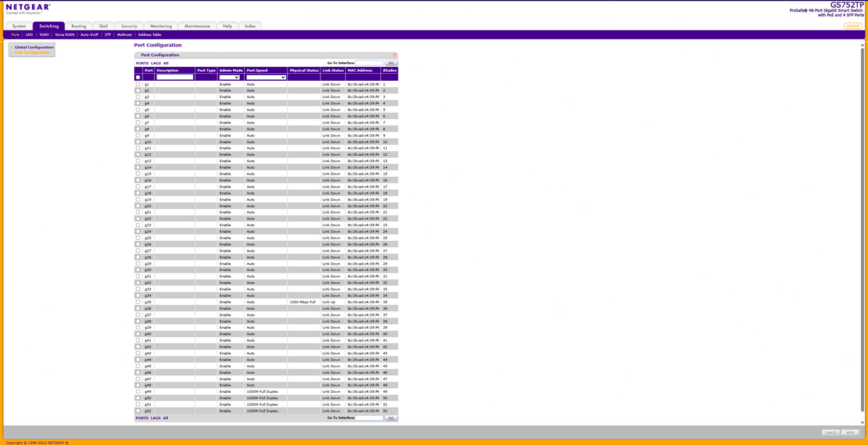868x445 pixels.
Task: Click the orange help icon in Port Configuration header
Action: click(394, 55)
